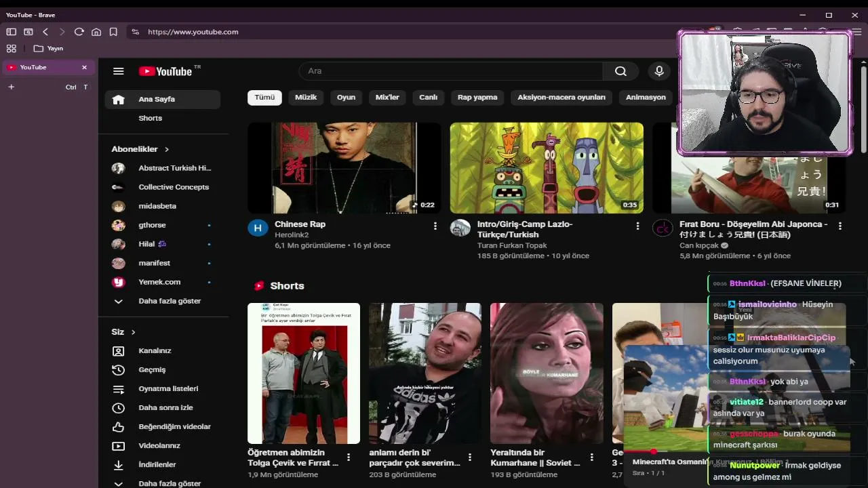Image resolution: width=868 pixels, height=488 pixels.
Task: Play the Camp Lazlo intro thumbnail
Action: 547,168
